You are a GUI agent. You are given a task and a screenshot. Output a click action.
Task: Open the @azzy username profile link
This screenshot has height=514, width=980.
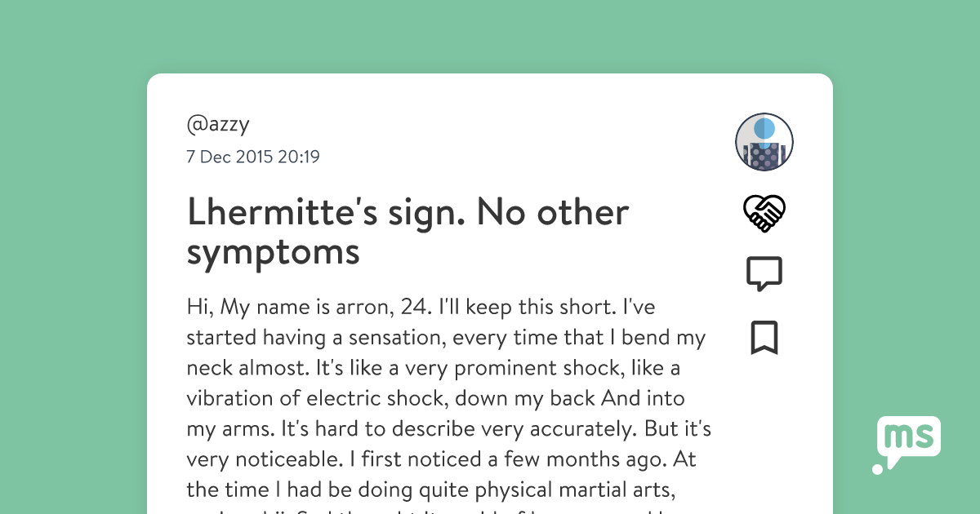point(218,125)
